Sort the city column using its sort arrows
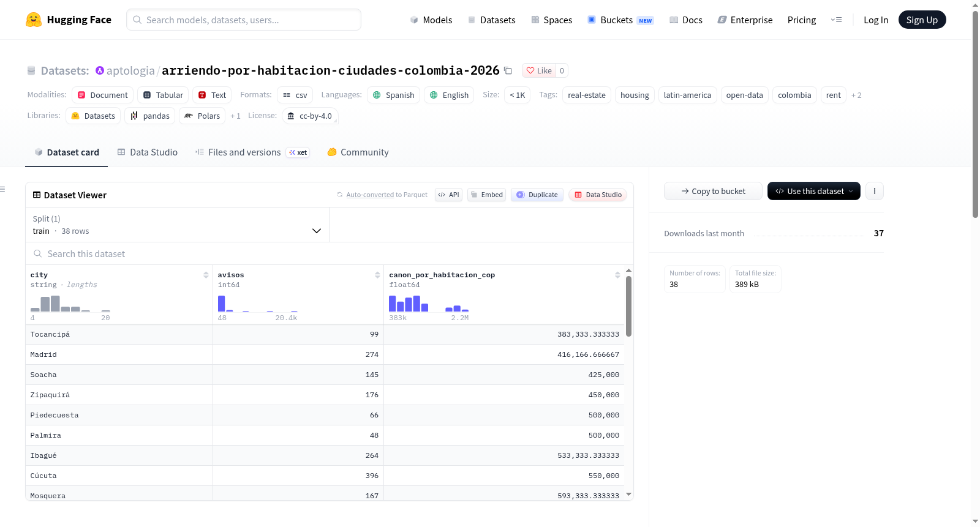Viewport: 980px width, 527px height. [206, 275]
